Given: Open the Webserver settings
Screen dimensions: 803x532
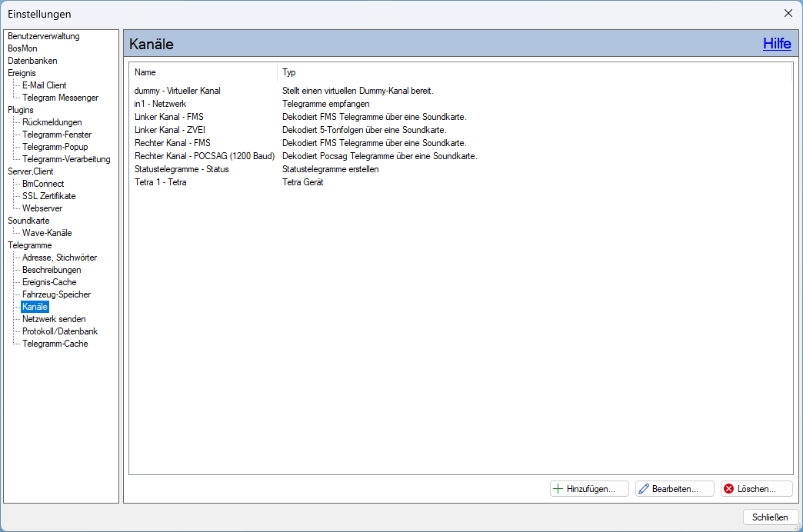Looking at the screenshot, I should click(42, 208).
